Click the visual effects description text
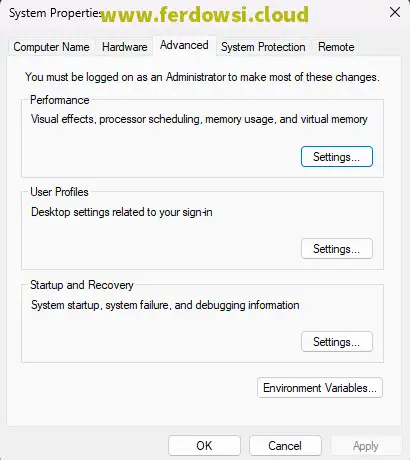 point(199,119)
